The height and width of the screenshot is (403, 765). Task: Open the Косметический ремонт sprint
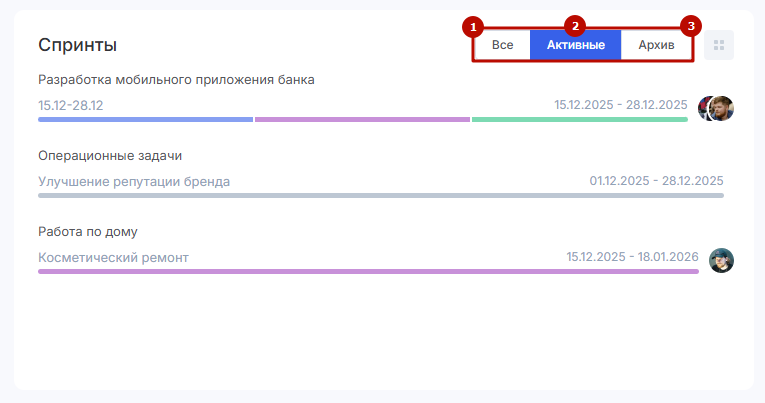[113, 258]
